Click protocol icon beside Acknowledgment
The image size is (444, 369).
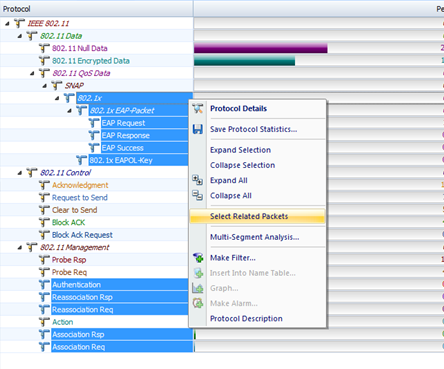pos(44,185)
